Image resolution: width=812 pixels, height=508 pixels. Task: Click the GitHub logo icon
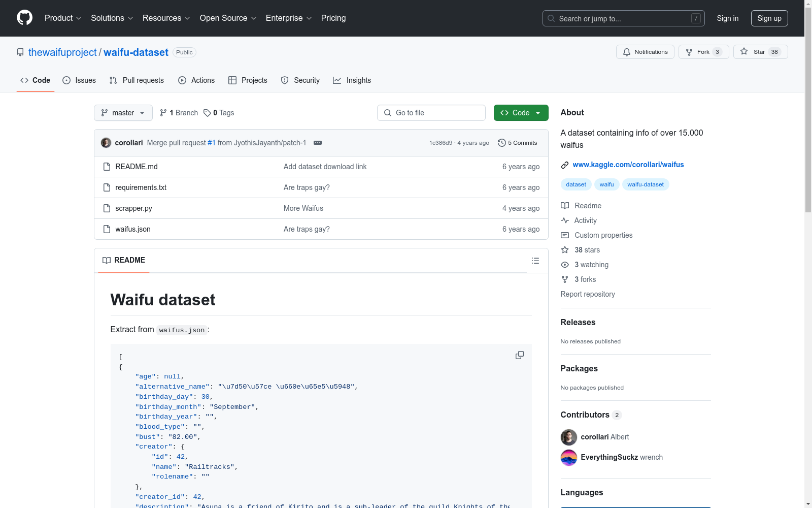pyautogui.click(x=24, y=18)
